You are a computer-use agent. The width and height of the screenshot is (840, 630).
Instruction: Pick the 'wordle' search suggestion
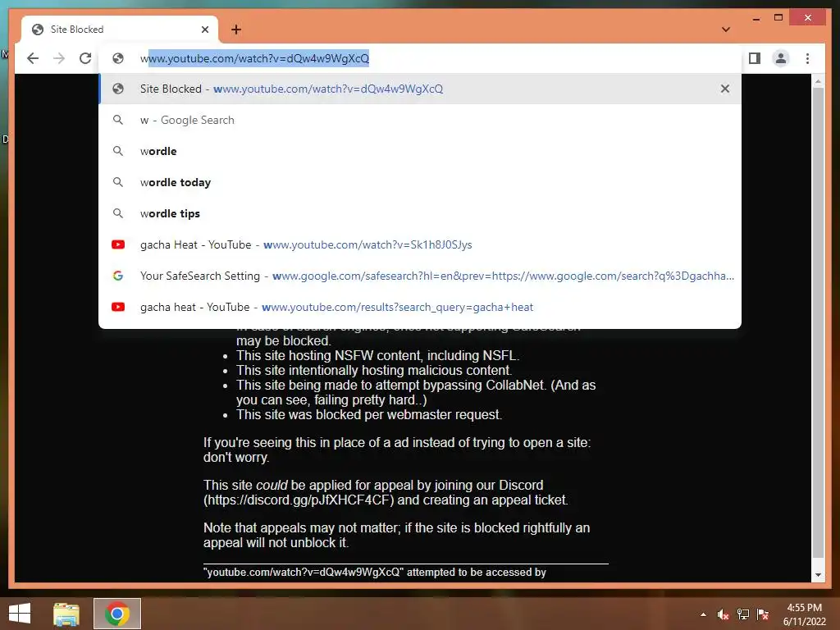[x=420, y=151]
